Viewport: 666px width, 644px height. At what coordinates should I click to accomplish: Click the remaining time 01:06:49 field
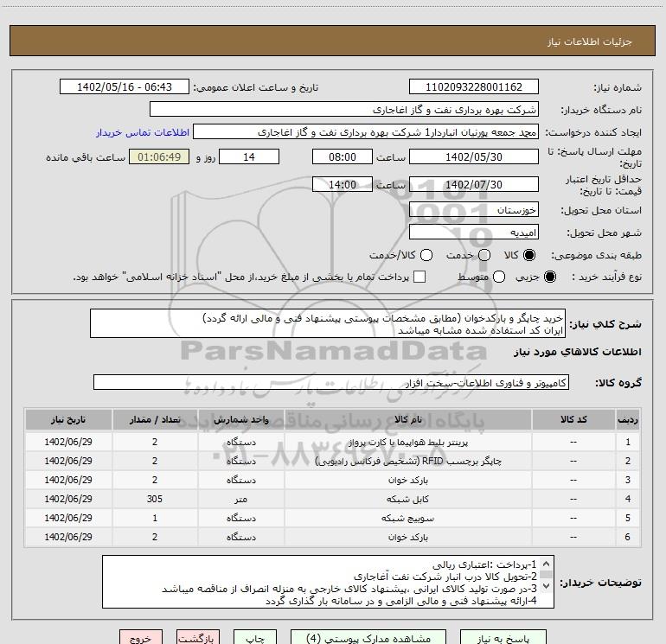point(159,156)
